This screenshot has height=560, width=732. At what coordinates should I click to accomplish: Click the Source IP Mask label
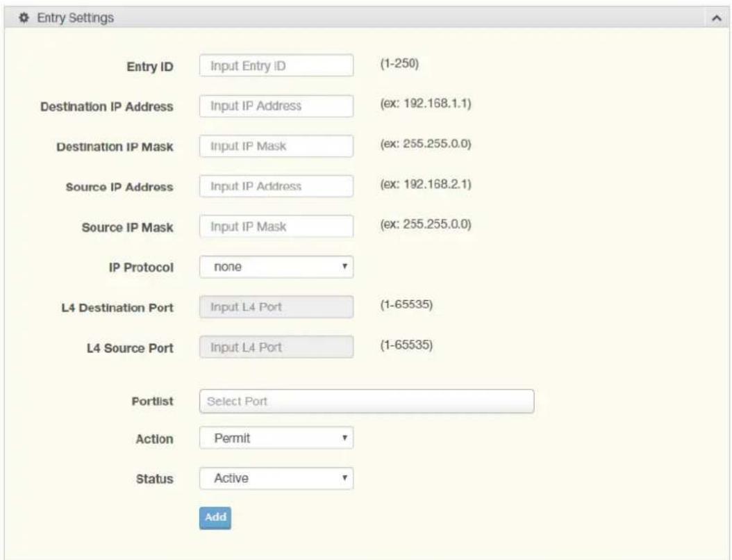(128, 227)
